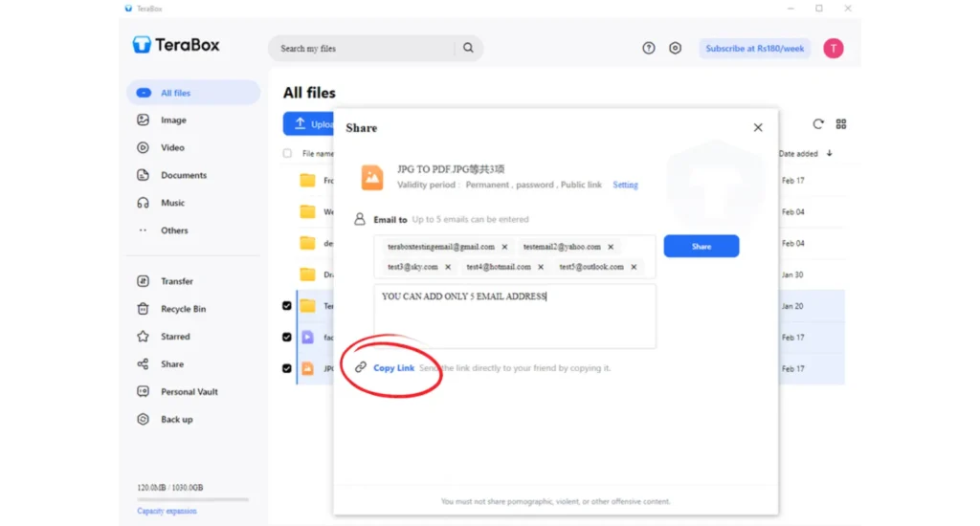
Task: Remove test4@hotmail.com email tag
Action: [x=541, y=267]
